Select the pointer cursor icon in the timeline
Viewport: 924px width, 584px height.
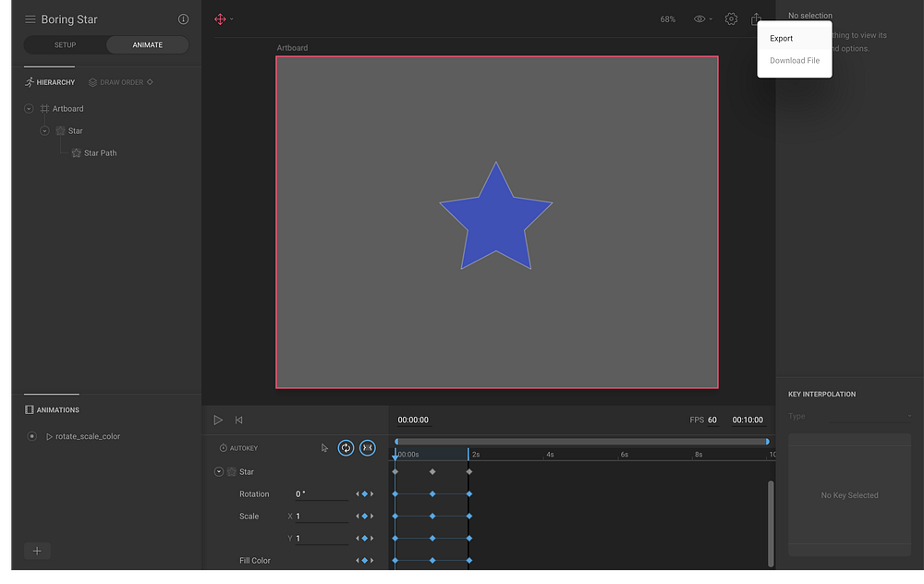[324, 447]
